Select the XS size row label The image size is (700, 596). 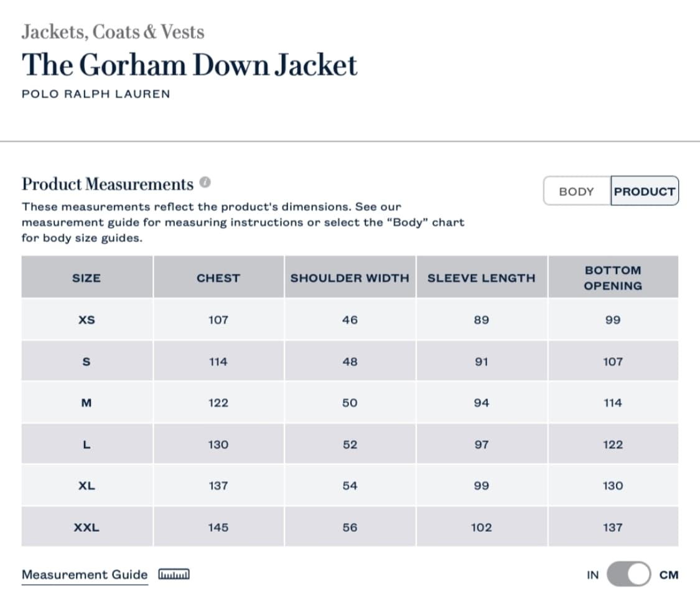tap(86, 320)
